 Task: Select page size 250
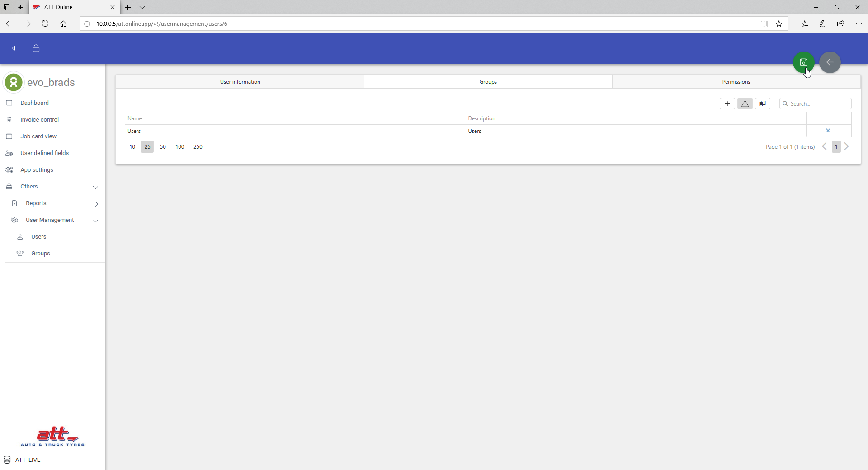(x=198, y=147)
